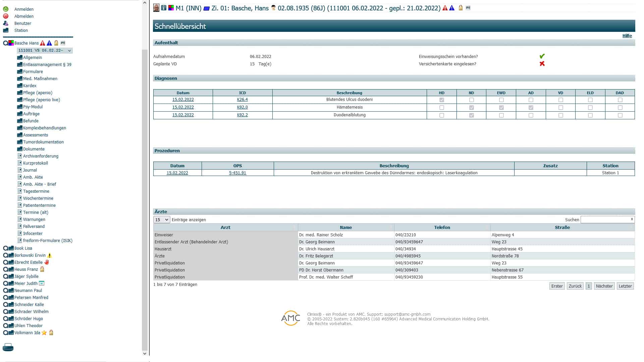Open the case dropdown 111001 VS 06.02.22

(45, 51)
